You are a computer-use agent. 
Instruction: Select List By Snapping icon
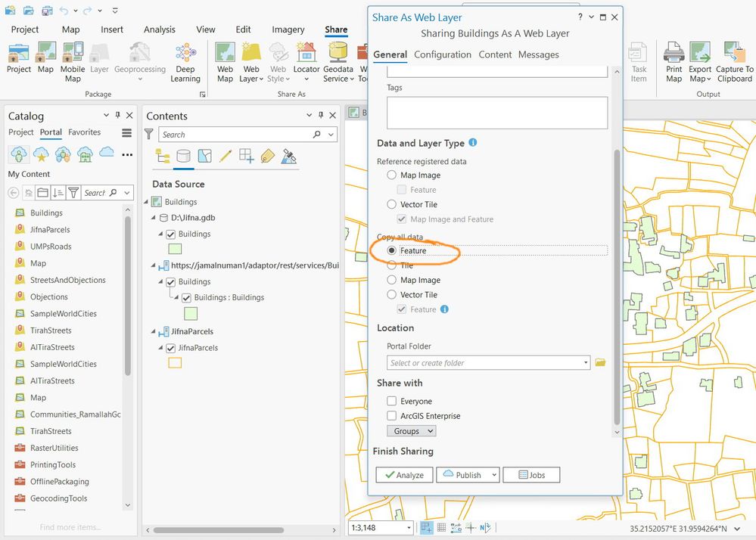pyautogui.click(x=247, y=156)
